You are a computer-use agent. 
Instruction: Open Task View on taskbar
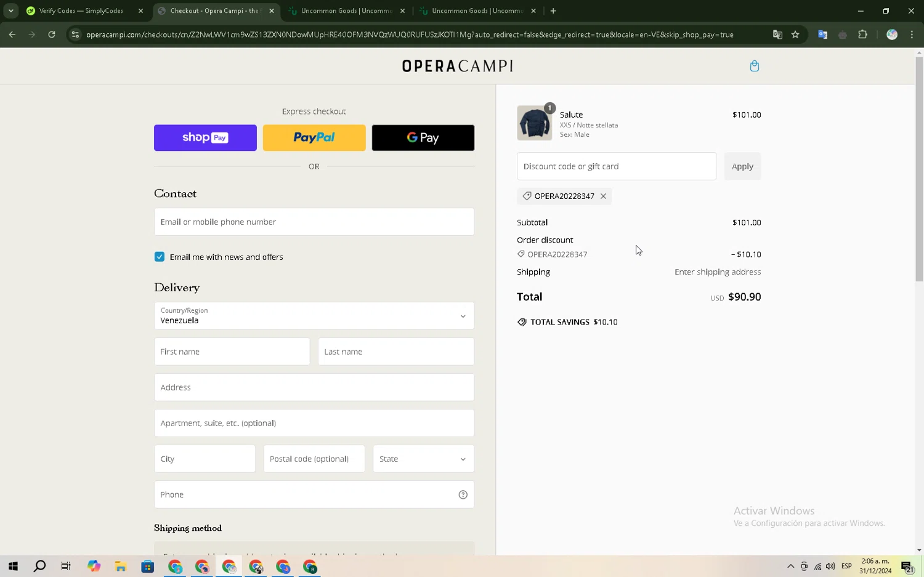[66, 567]
